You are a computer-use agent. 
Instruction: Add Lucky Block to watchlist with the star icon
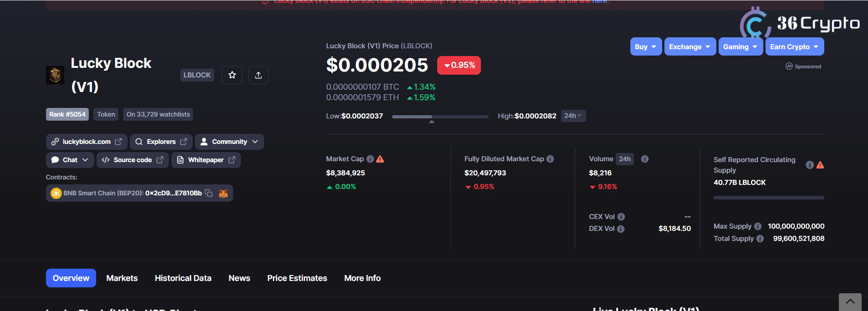232,75
